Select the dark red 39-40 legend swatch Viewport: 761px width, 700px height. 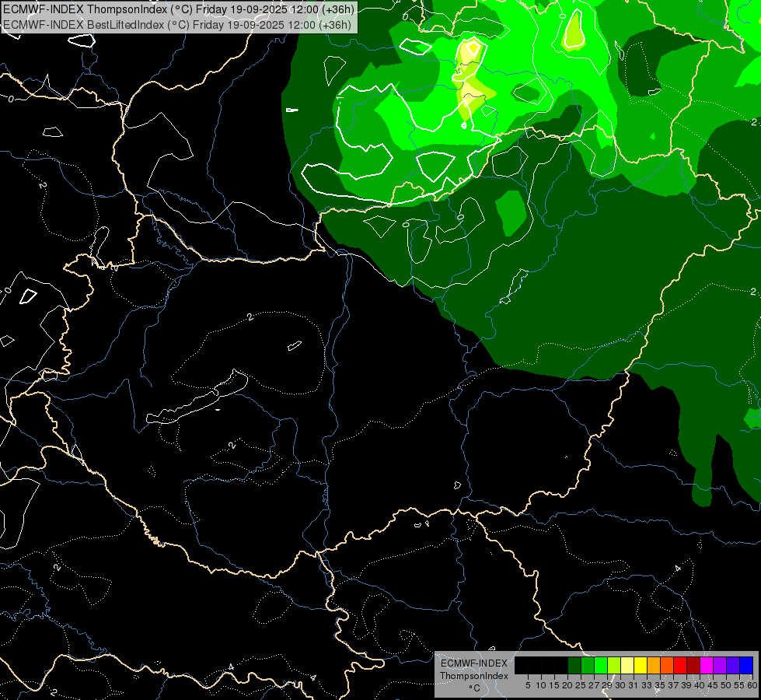coord(693,665)
